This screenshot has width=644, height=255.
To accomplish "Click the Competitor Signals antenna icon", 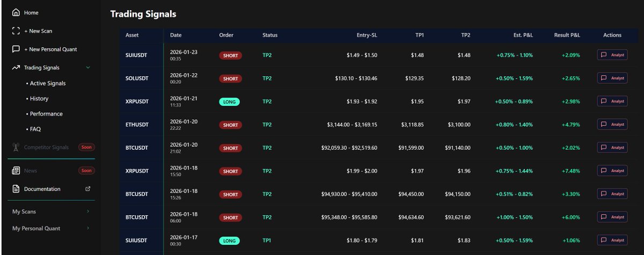I will pyautogui.click(x=16, y=147).
